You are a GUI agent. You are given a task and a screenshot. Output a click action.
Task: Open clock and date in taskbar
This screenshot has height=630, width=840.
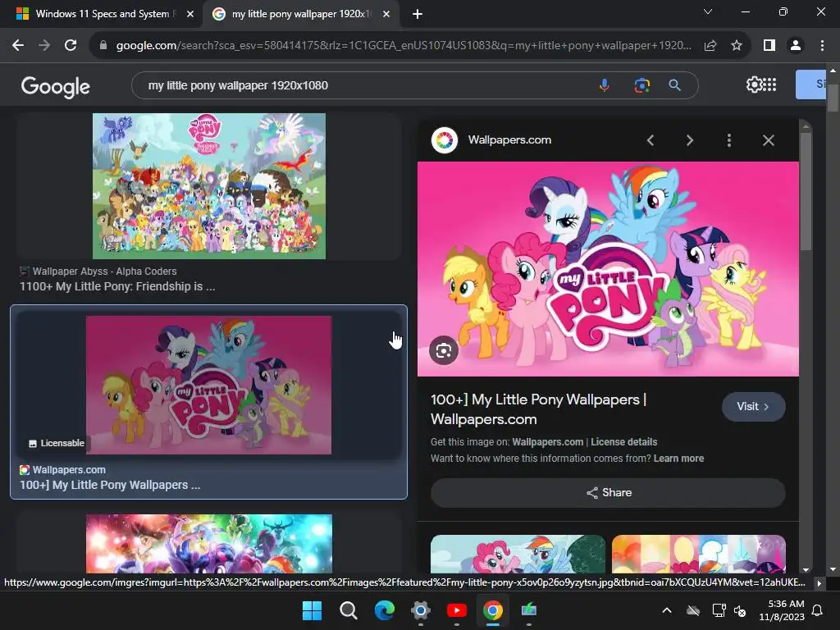point(782,610)
